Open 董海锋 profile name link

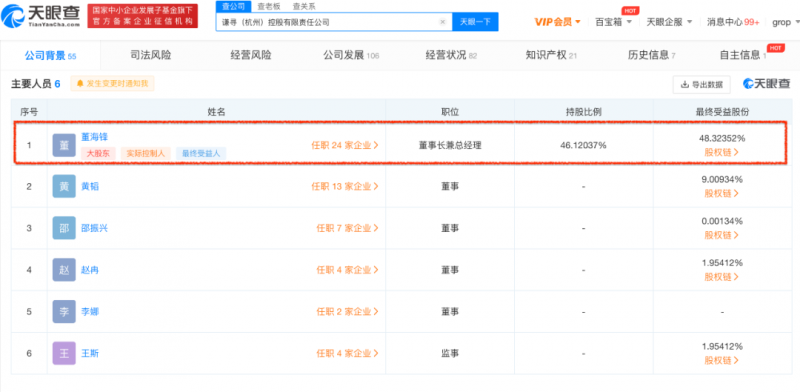(94, 137)
